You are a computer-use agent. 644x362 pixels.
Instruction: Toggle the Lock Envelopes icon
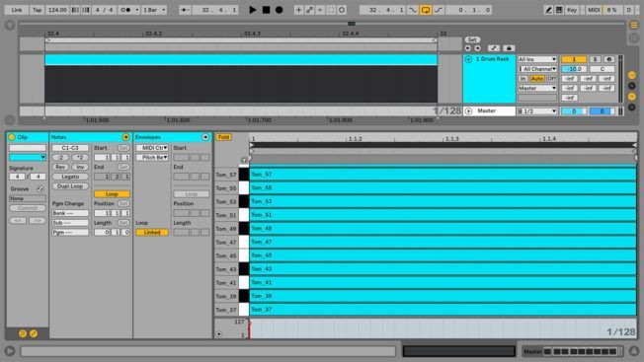(509, 48)
